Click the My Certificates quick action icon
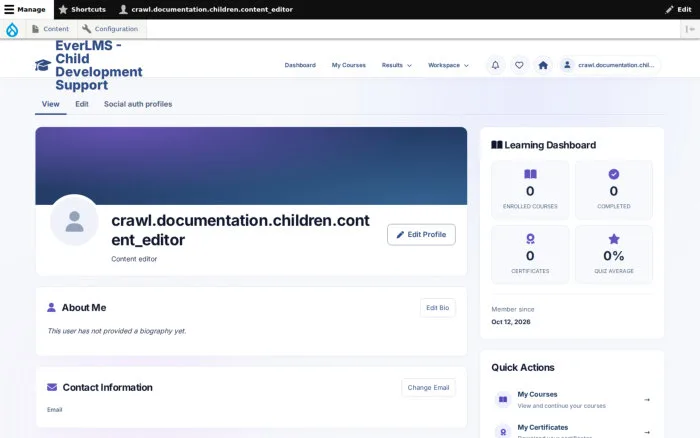The height and width of the screenshot is (438, 700). [503, 431]
